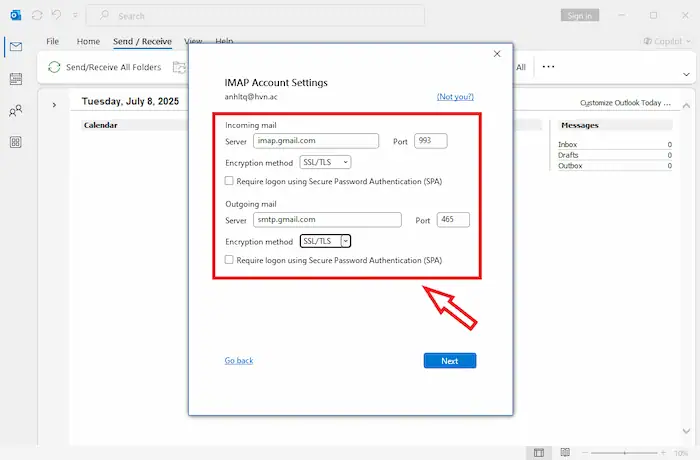Switch to Reading view in status bar

(x=564, y=452)
